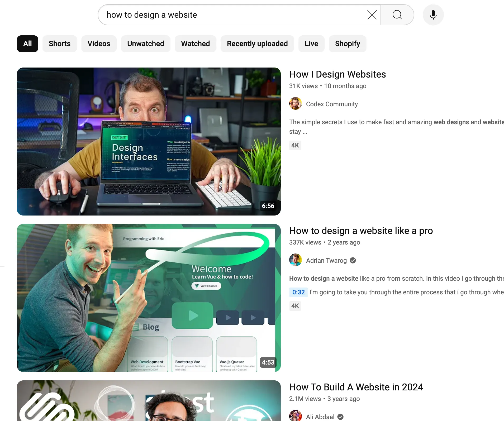The image size is (504, 421).
Task: Select the Unwatched filter chip
Action: point(146,44)
